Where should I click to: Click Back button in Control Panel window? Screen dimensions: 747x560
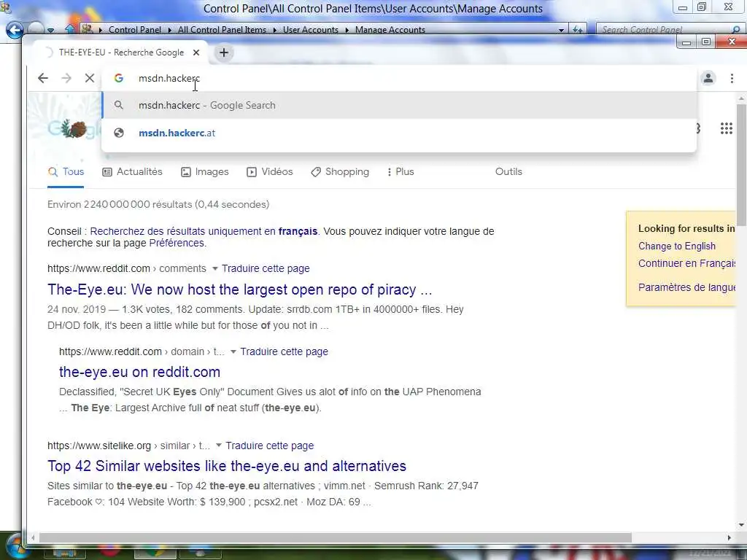coord(15,31)
